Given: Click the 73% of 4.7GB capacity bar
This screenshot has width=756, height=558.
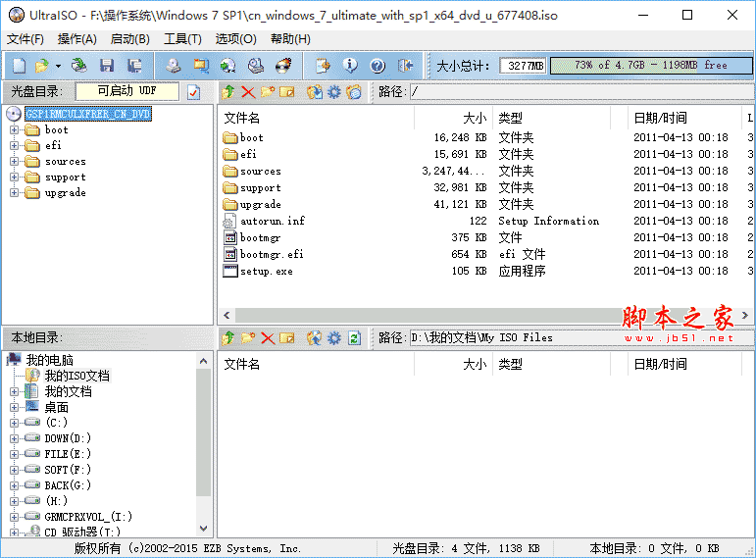Looking at the screenshot, I should (x=651, y=65).
